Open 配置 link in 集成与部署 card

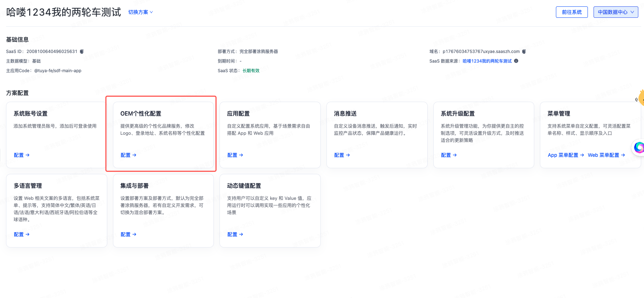click(128, 234)
